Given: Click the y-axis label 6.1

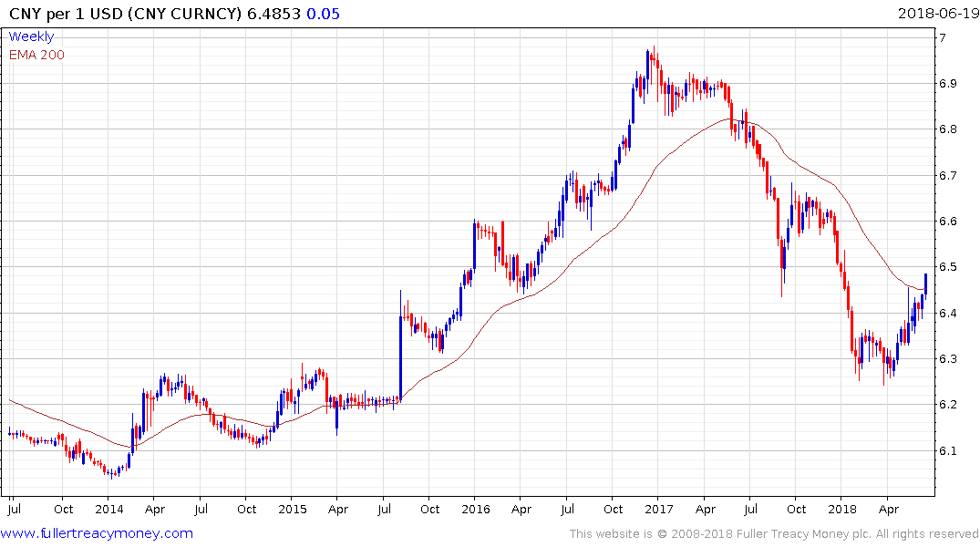Looking at the screenshot, I should (x=948, y=450).
